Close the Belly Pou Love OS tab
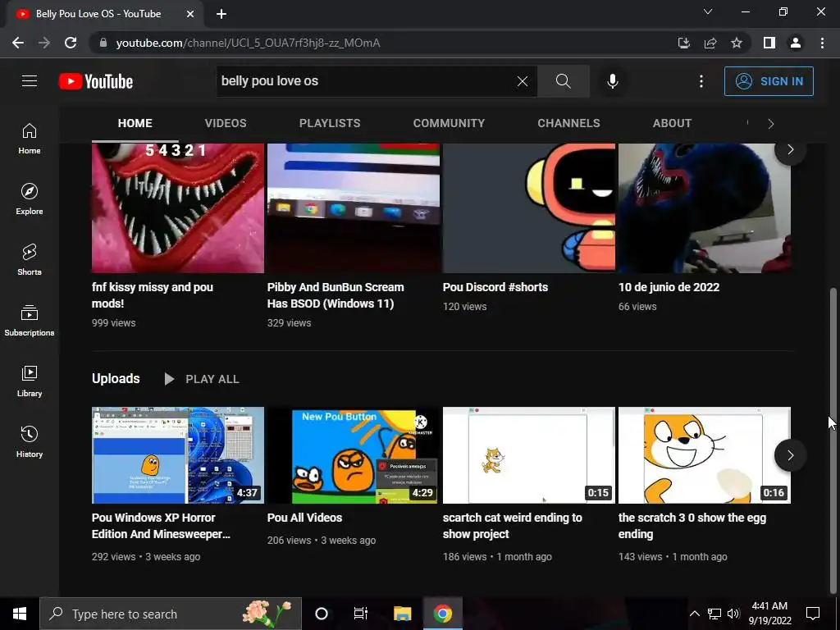Viewport: 840px width, 630px height. [x=190, y=14]
